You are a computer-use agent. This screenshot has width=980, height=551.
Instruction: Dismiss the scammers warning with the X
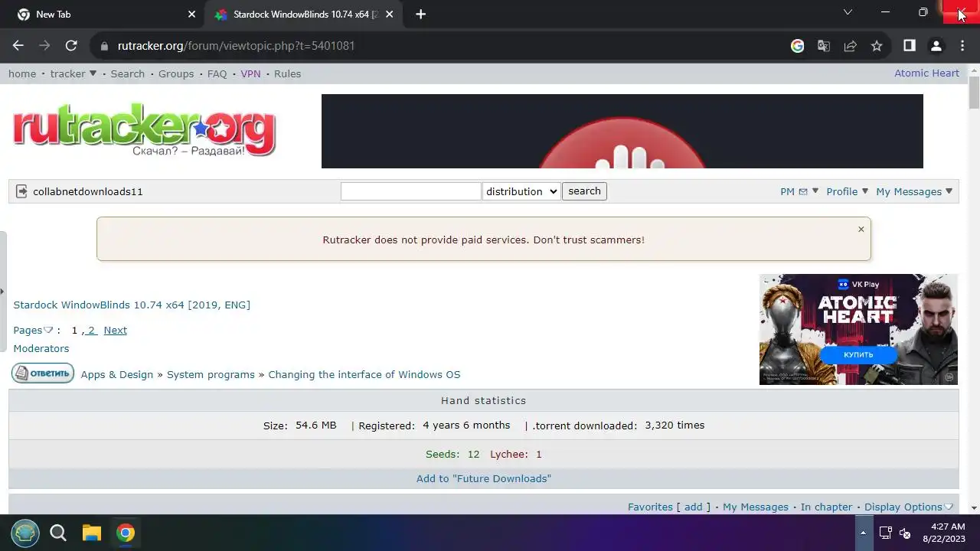(x=861, y=229)
